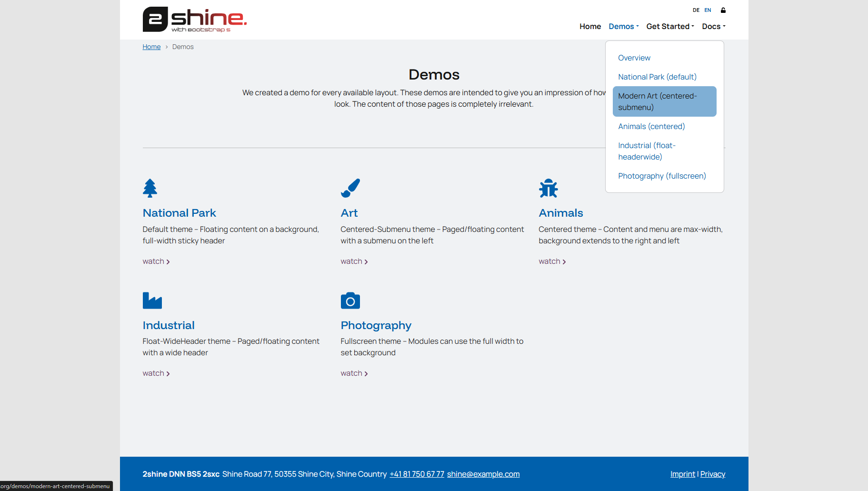Click the Art paintbrush icon

350,188
